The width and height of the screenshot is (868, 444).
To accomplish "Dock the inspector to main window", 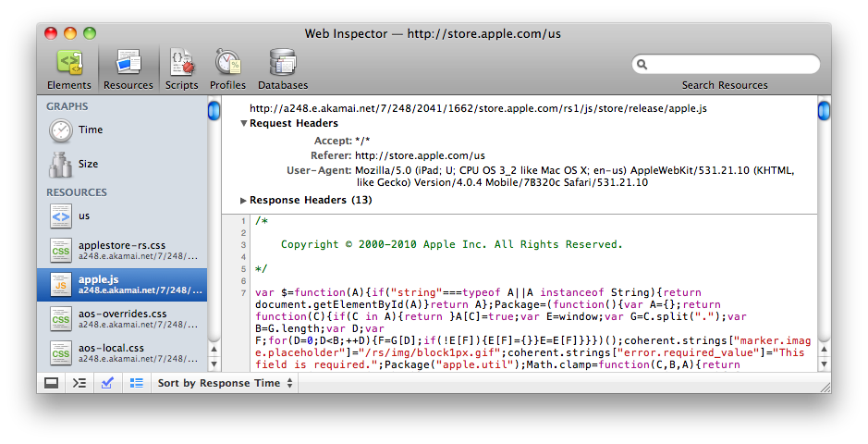I will pyautogui.click(x=52, y=383).
